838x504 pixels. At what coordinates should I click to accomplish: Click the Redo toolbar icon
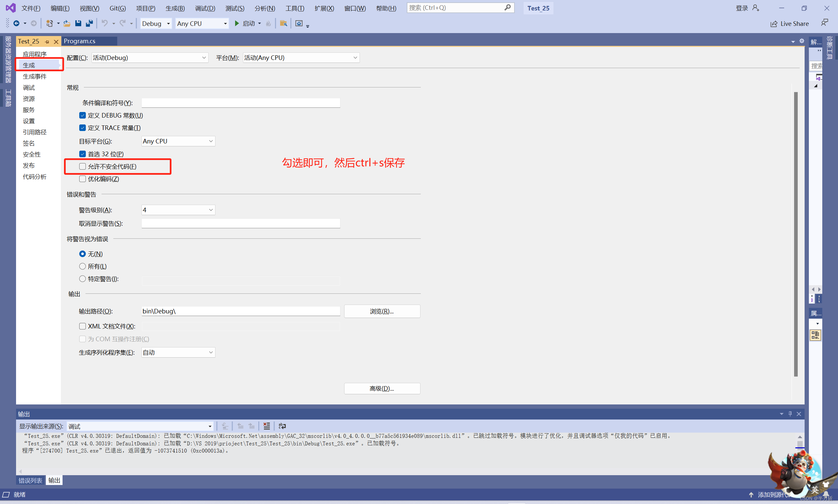(x=122, y=23)
